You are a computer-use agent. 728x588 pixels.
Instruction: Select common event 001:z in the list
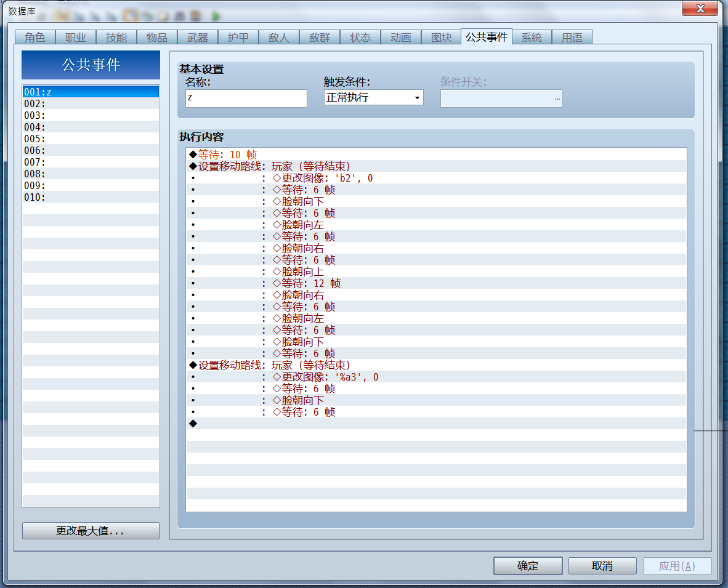click(91, 92)
